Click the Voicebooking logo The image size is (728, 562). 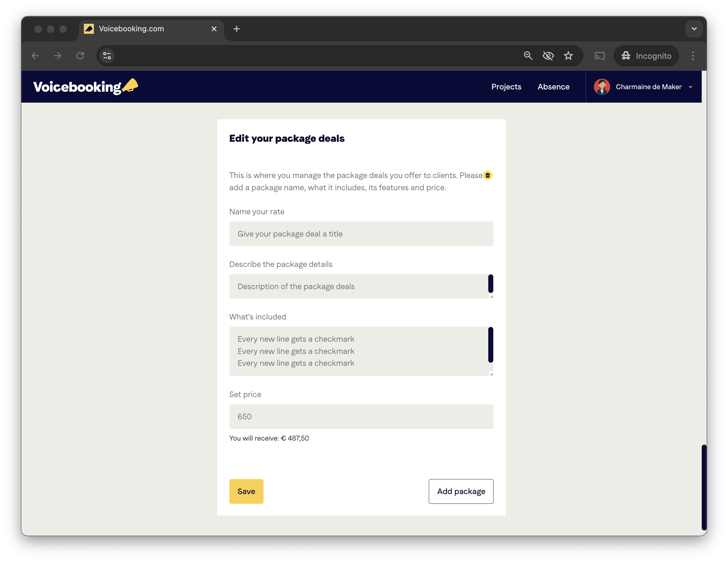click(x=86, y=87)
